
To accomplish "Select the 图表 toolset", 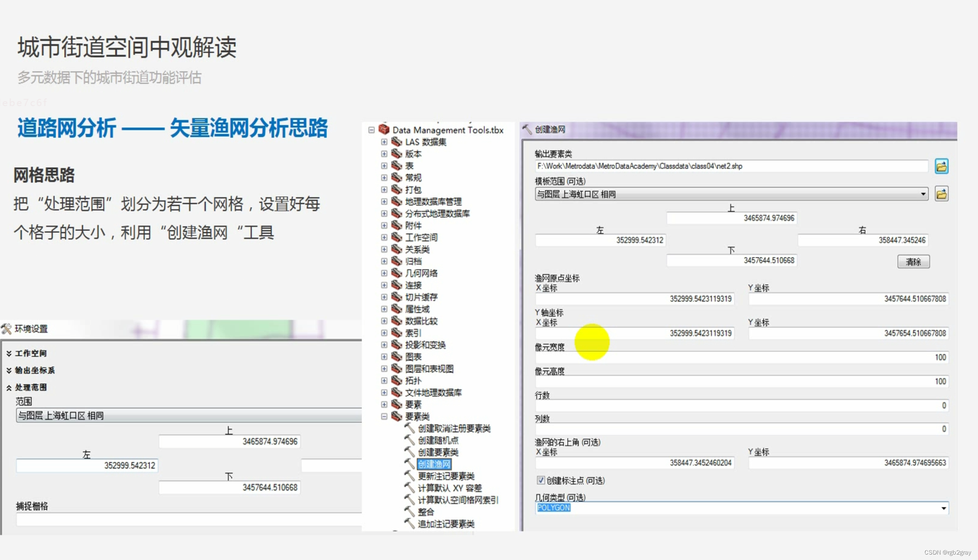I will pos(413,357).
